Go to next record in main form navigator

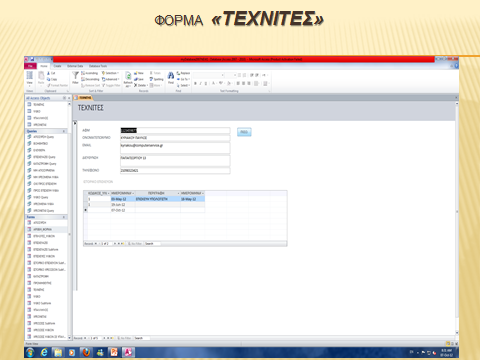click(104, 338)
